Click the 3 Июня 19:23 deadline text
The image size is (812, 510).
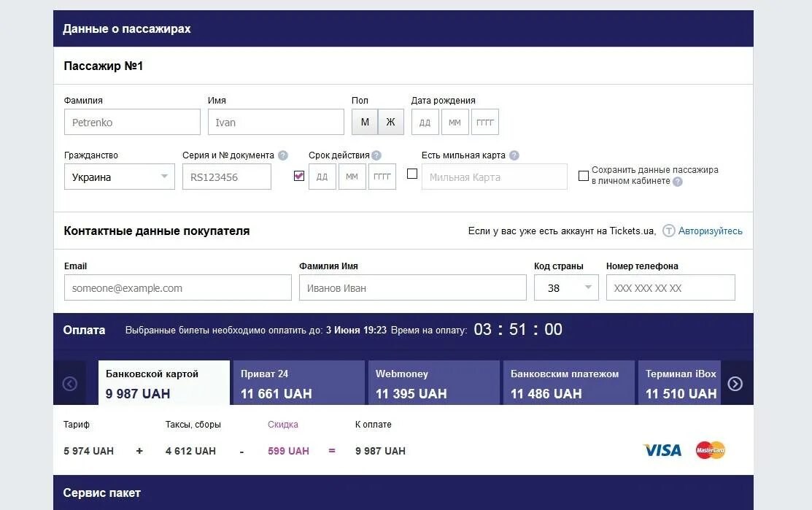click(x=356, y=331)
